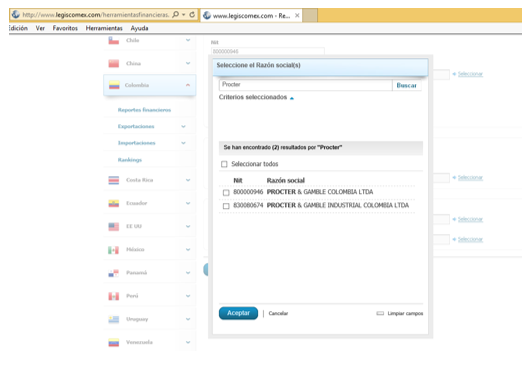531x367 pixels.
Task: Expand the China country section
Action: tap(188, 63)
